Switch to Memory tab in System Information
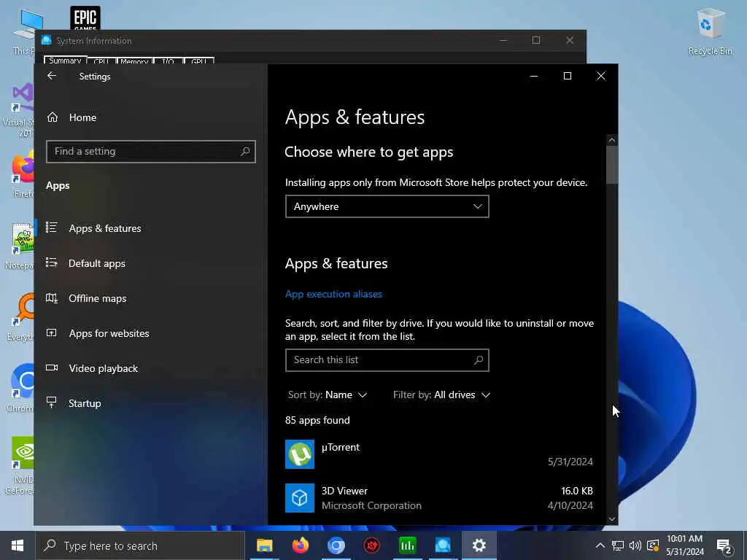The width and height of the screenshot is (747, 560). [134, 61]
